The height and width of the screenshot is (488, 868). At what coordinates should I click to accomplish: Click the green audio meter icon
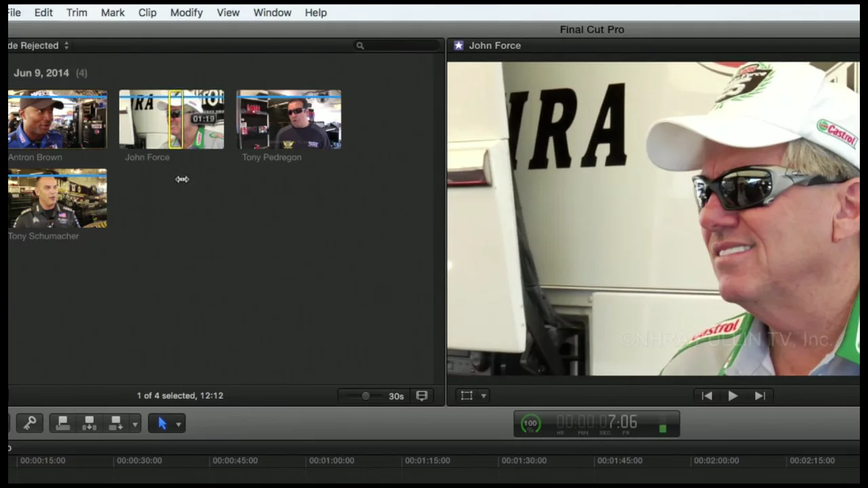click(663, 428)
